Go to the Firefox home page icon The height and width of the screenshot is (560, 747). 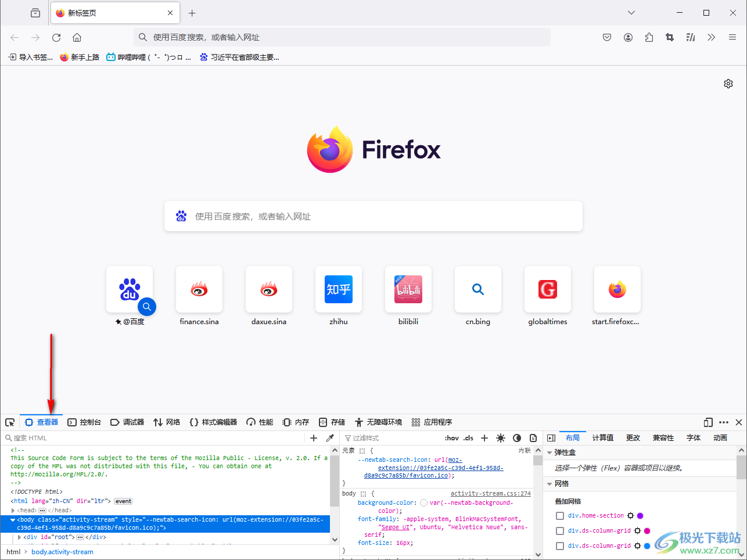point(77,37)
